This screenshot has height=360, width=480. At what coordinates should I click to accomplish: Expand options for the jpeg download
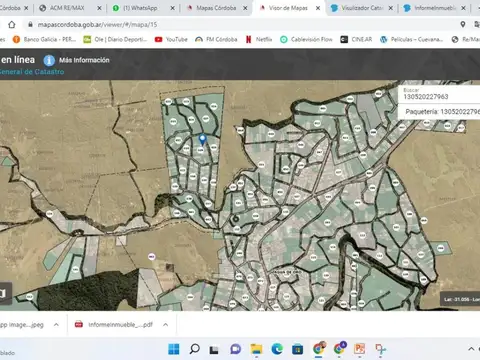click(x=56, y=324)
